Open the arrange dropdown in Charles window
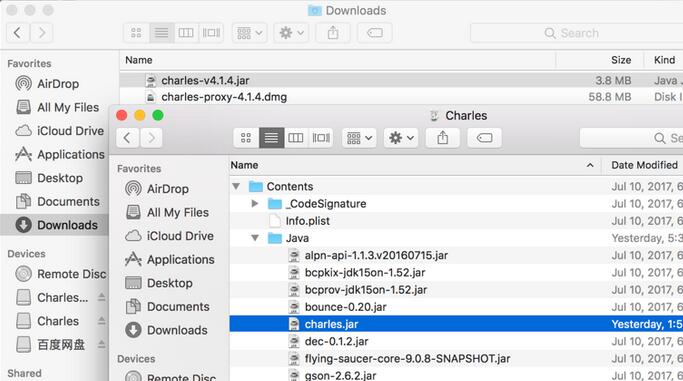This screenshot has width=683, height=381. 359,138
